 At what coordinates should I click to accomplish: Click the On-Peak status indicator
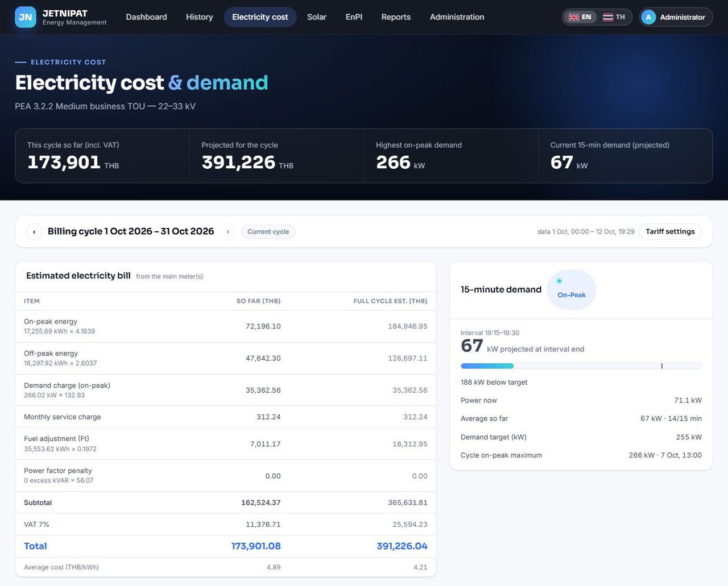(571, 290)
